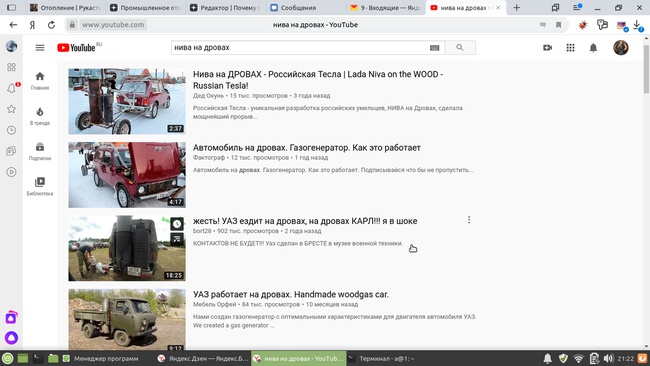Reload the page

[x=51, y=25]
